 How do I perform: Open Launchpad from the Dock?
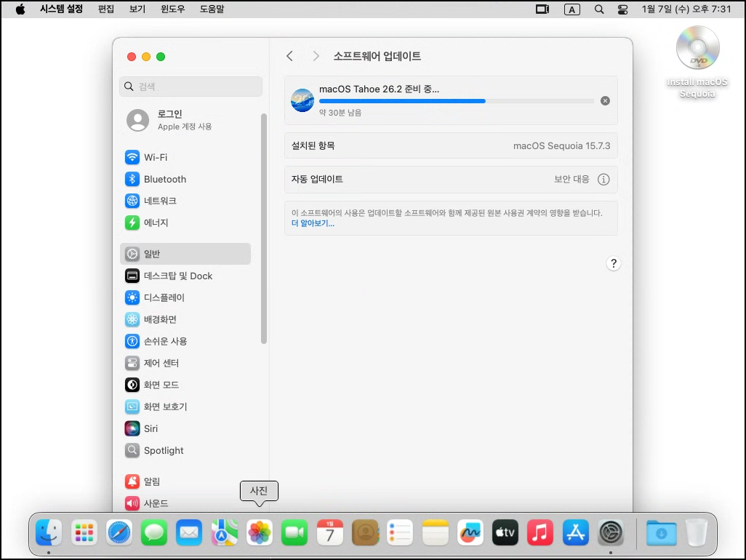[84, 532]
